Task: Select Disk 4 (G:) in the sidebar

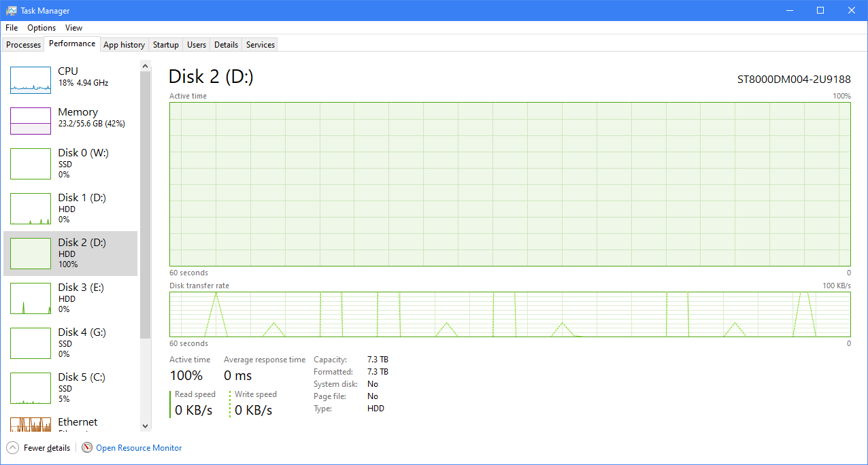Action: tap(71, 343)
